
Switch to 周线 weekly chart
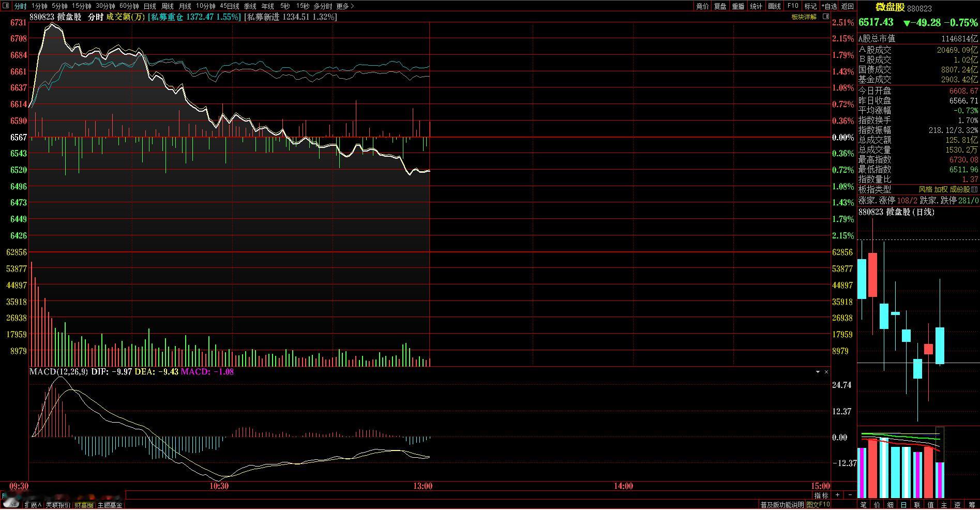point(167,6)
